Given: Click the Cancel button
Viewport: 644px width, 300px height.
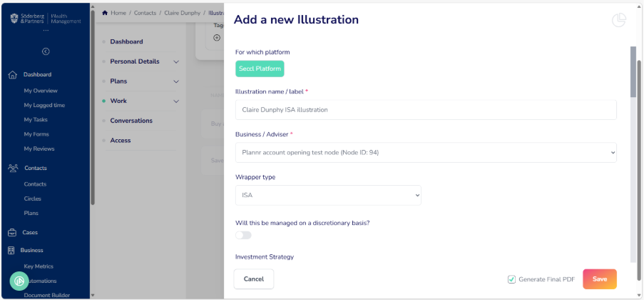Looking at the screenshot, I should point(254,279).
